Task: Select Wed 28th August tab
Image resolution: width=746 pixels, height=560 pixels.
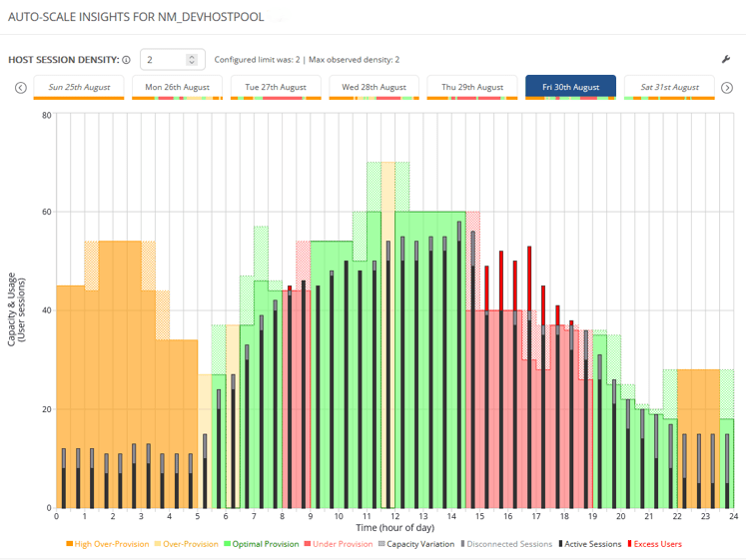Action: point(373,87)
